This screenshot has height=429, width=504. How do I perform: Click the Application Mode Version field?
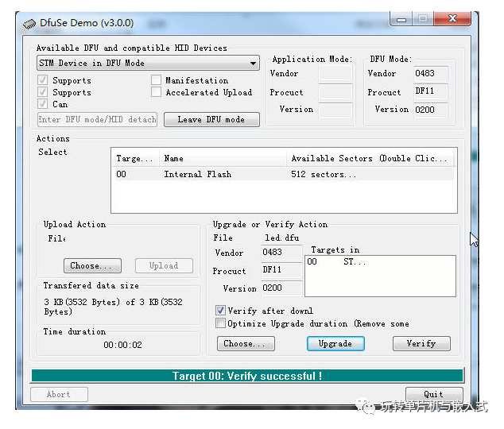click(x=335, y=110)
